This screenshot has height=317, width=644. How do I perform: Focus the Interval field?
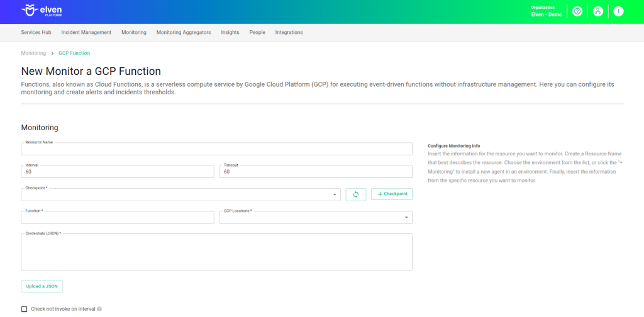pyautogui.click(x=118, y=172)
